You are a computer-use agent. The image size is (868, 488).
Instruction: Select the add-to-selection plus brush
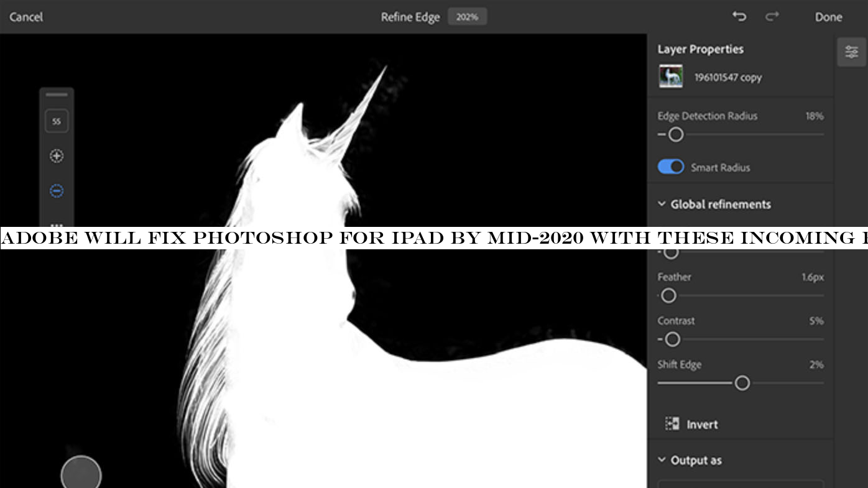click(57, 156)
